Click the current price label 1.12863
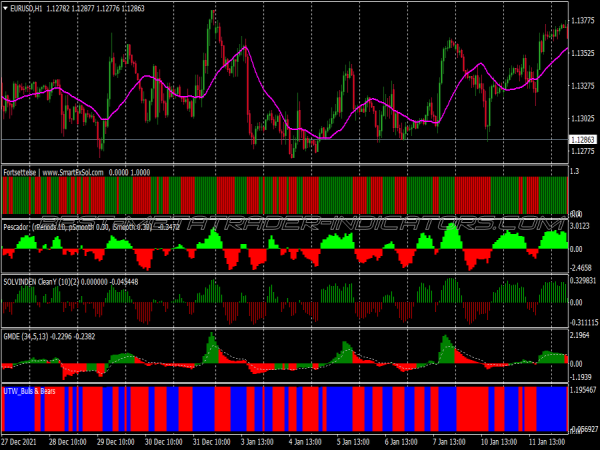Viewport: 600px width, 450px height. tap(583, 140)
